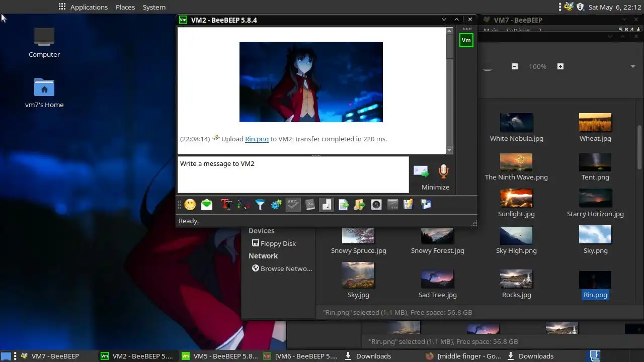Select the Sky High.png file
The image size is (644, 362).
(516, 241)
